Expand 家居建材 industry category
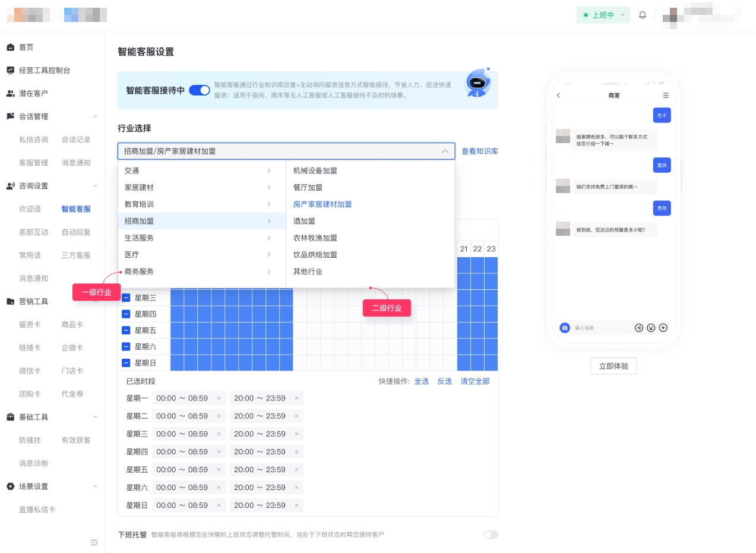Viewport: 756px width, 553px height. (202, 187)
